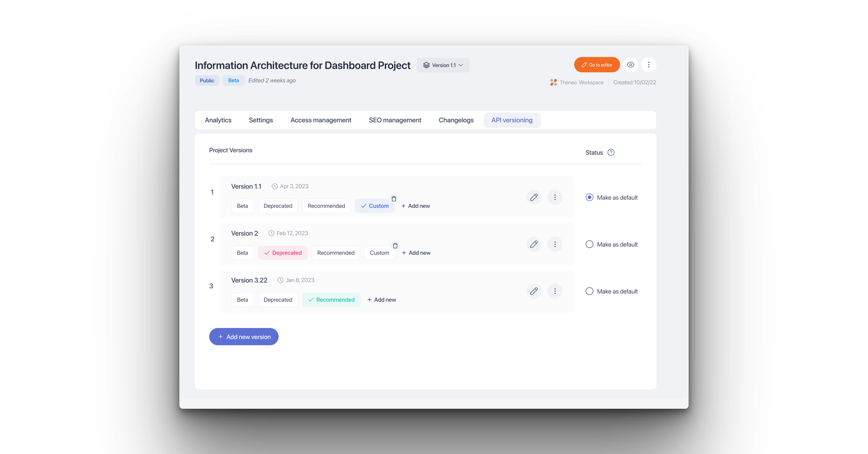
Task: Open the Access management tab
Action: pos(321,120)
